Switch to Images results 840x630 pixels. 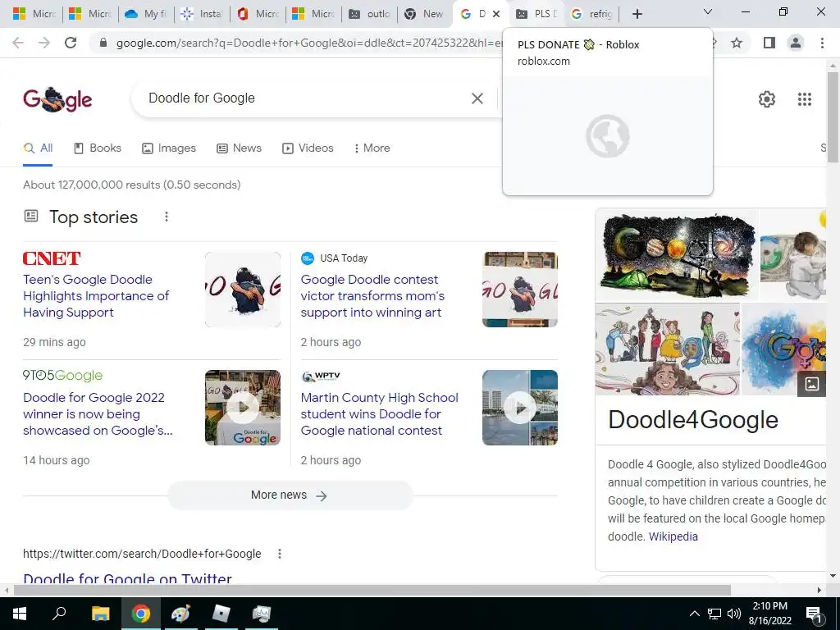click(x=169, y=148)
